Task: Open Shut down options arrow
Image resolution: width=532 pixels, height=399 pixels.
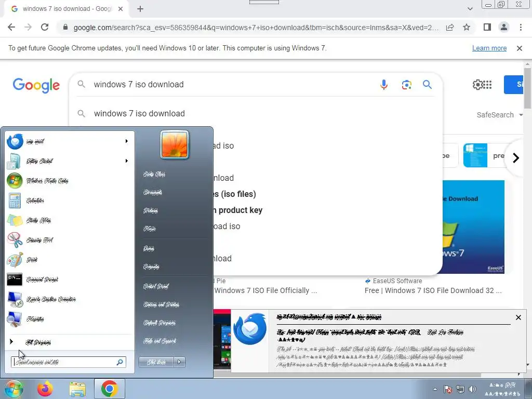Action: tap(179, 362)
